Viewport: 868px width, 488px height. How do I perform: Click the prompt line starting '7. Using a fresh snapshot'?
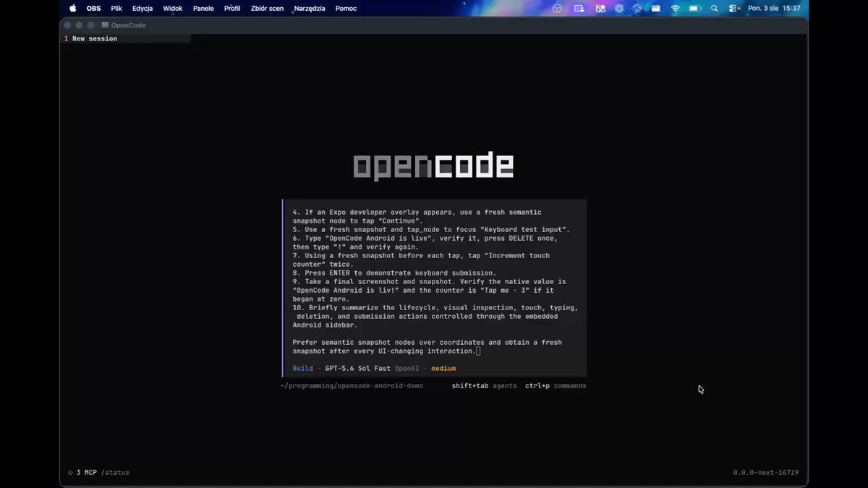pos(421,256)
